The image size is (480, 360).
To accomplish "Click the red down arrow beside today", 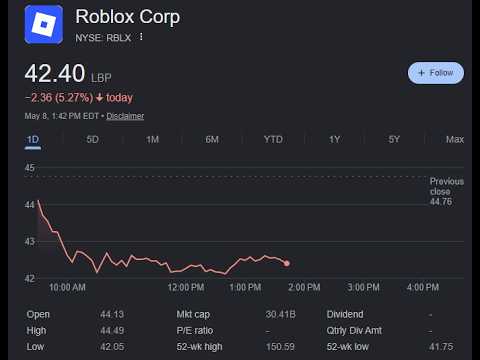I will [x=99, y=98].
